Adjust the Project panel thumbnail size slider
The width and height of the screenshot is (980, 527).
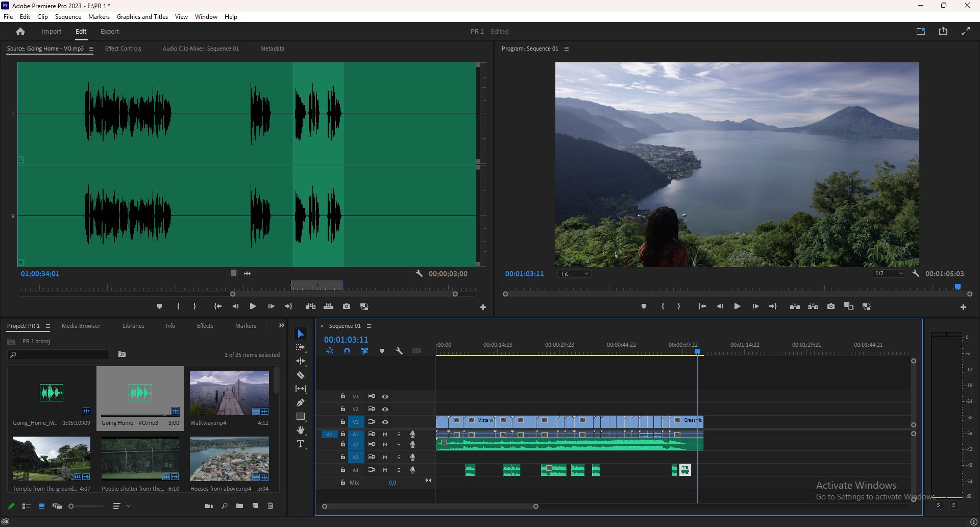[86, 506]
